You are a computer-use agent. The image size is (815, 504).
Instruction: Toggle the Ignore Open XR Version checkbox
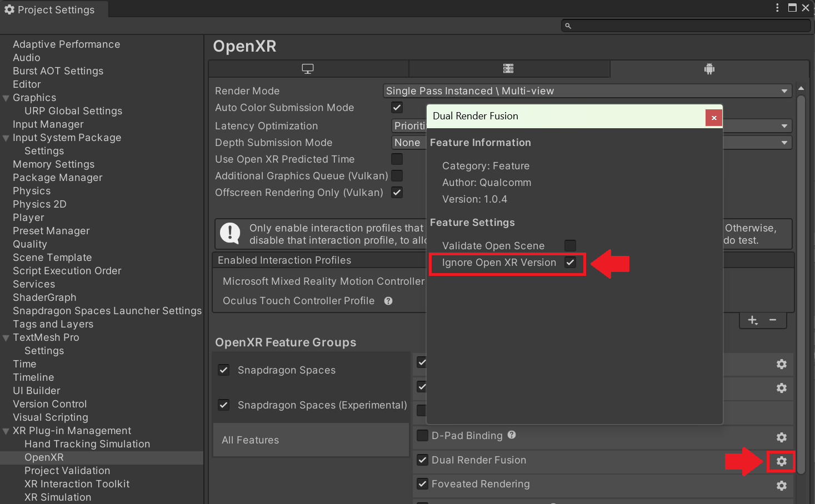[570, 263]
